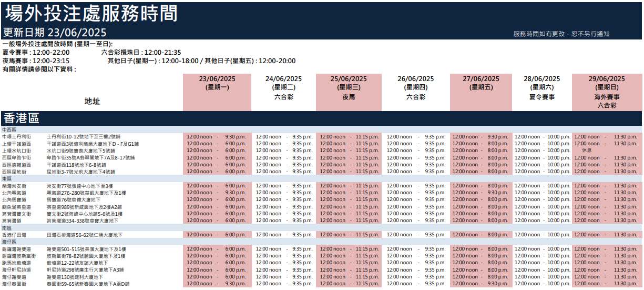Click the 六合彩攪珠日 : 12:00-21:35 text
This screenshot has width=644, height=290.
(141, 53)
